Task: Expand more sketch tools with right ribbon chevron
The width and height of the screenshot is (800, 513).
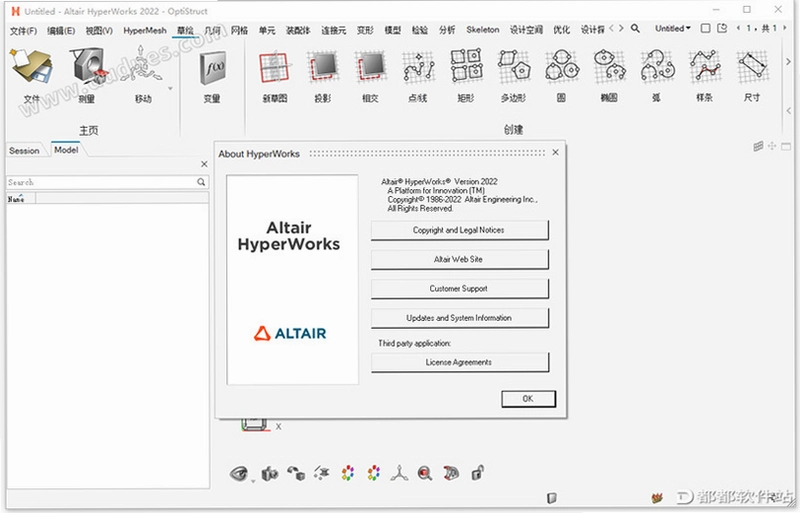Action: pyautogui.click(x=788, y=61)
